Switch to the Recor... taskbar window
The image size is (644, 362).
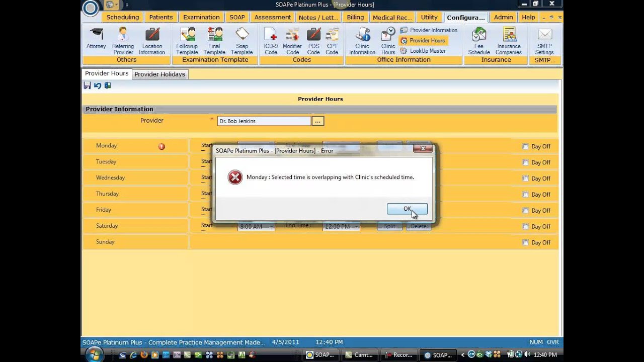pyautogui.click(x=398, y=354)
